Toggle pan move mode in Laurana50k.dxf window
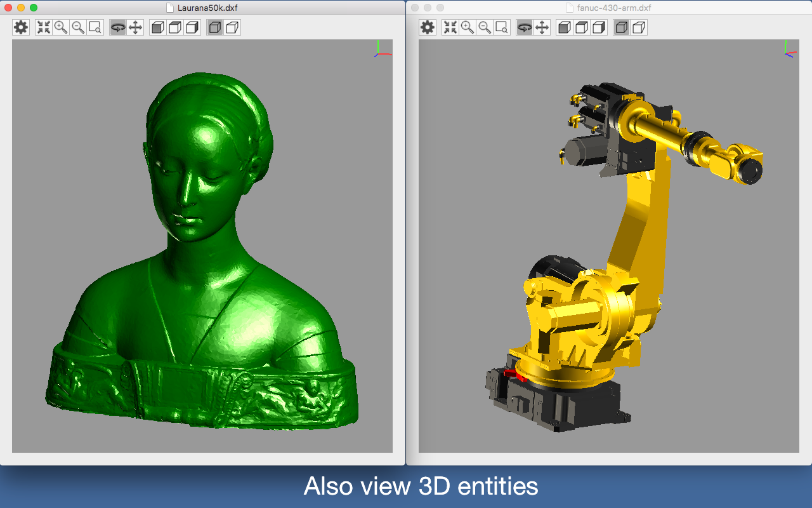The height and width of the screenshot is (508, 812). (135, 27)
